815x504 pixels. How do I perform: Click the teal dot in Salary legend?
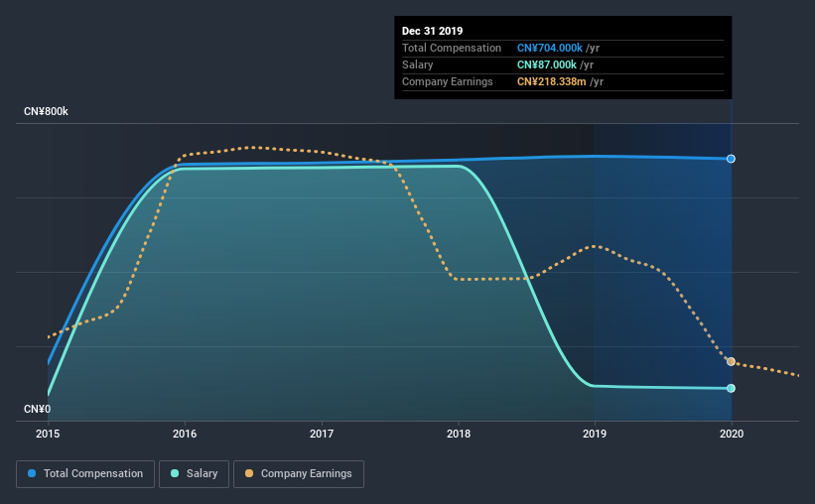coord(175,473)
